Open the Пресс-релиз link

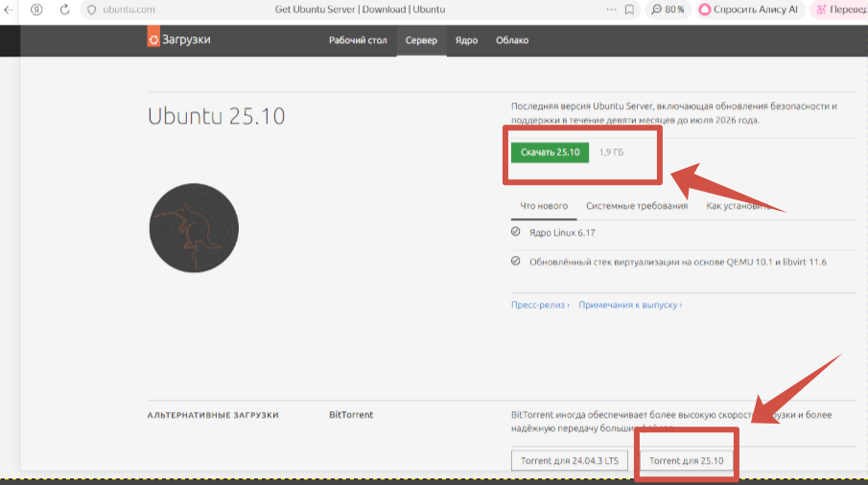pyautogui.click(x=540, y=305)
